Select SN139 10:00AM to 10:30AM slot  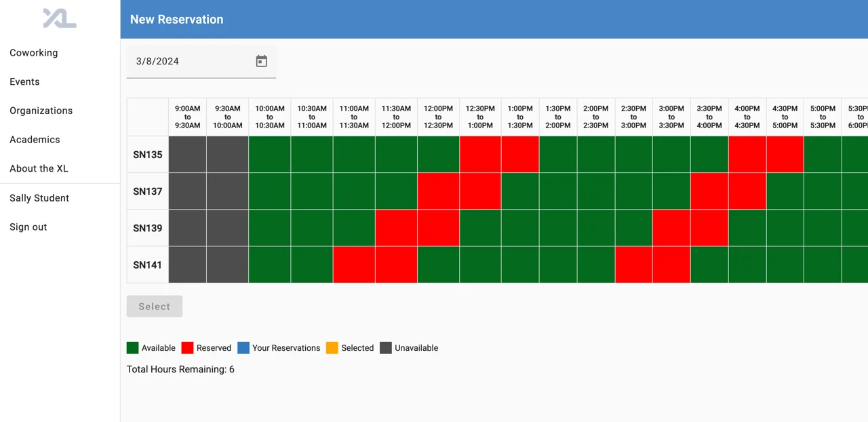pyautogui.click(x=270, y=228)
